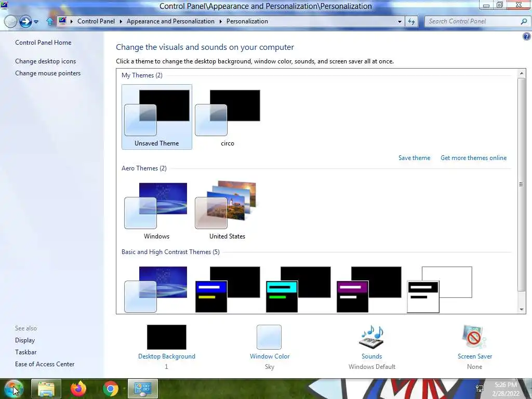Click the search magnifier icon
532x399 pixels.
[x=524, y=21]
